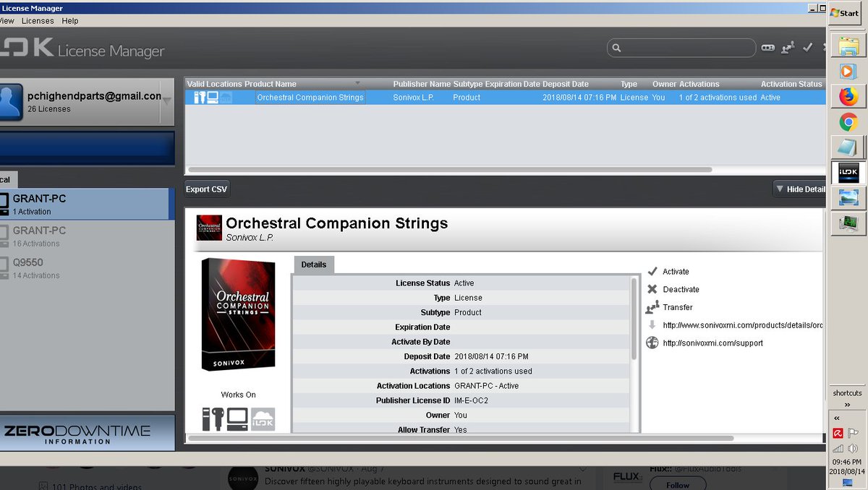
Task: Click the taskbar clock showing 09:46 PM
Action: pos(847,462)
